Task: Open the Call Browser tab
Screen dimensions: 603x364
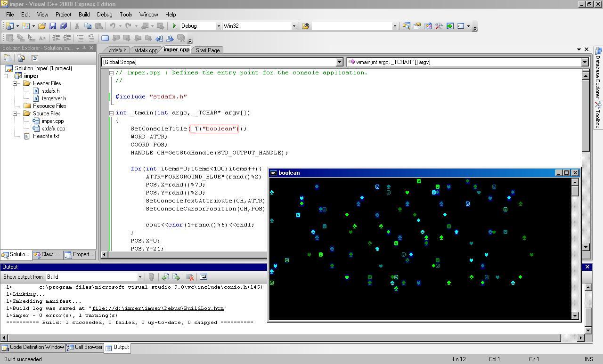Action: (85, 348)
